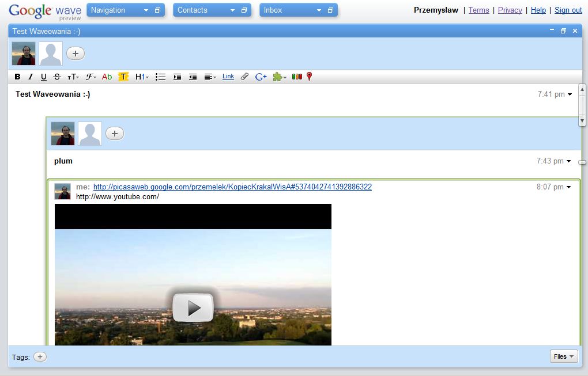Viewport: 588px width, 376px height.
Task: Pick yellow highlight color T icon
Action: point(123,77)
